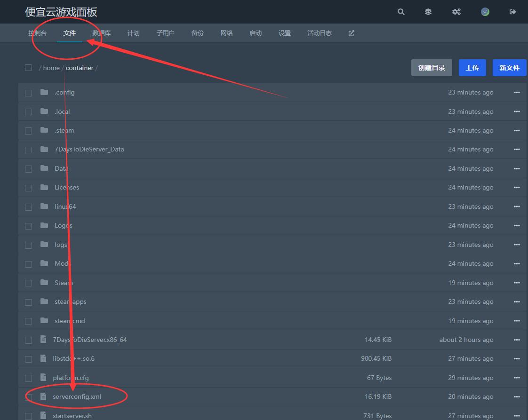Check the .steam folder checkbox
Image resolution: width=528 pixels, height=420 pixels.
point(29,131)
